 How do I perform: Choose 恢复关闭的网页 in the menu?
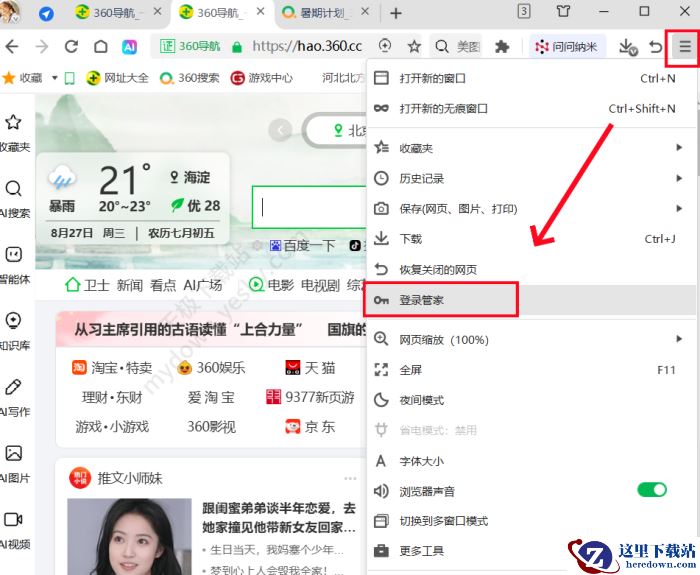[531, 269]
